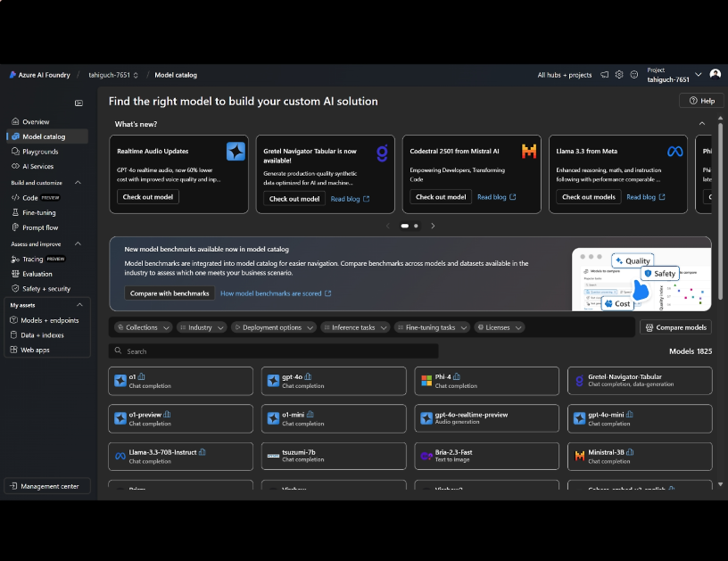The image size is (728, 561).
Task: Open Management center
Action: [47, 486]
